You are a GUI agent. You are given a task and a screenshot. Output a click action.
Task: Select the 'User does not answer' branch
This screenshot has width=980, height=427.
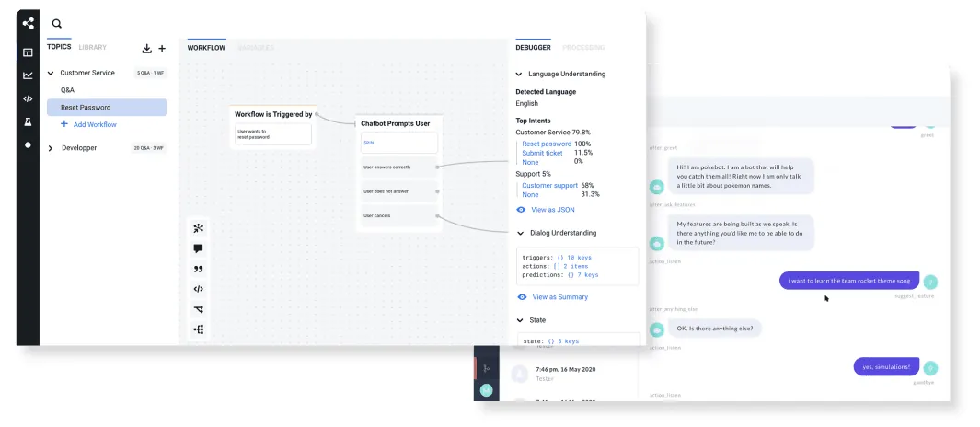400,191
